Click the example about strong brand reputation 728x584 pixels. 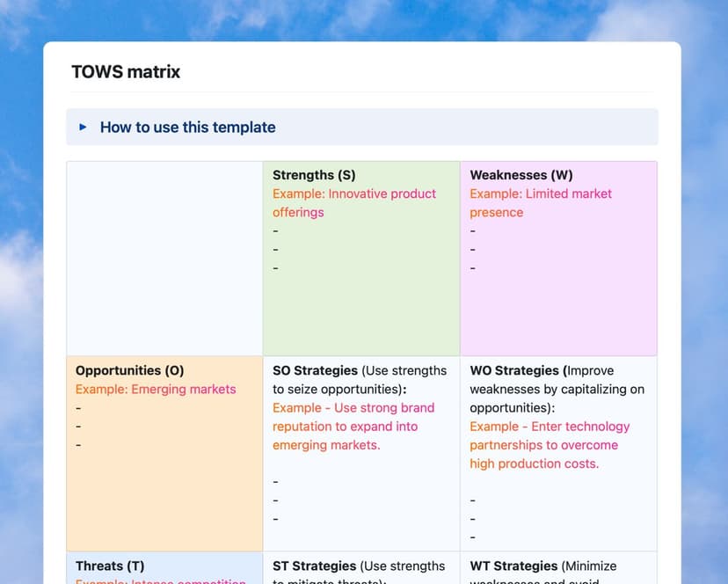click(x=353, y=427)
